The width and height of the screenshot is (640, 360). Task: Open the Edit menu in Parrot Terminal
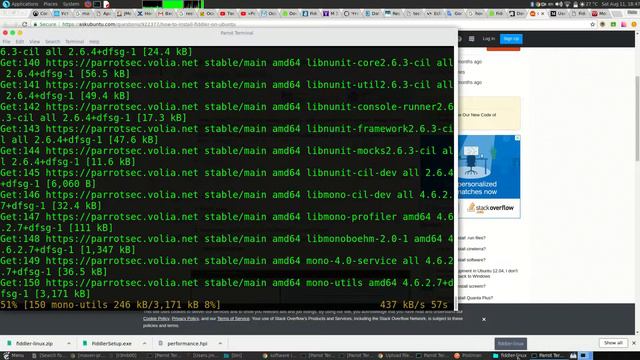(x=20, y=42)
